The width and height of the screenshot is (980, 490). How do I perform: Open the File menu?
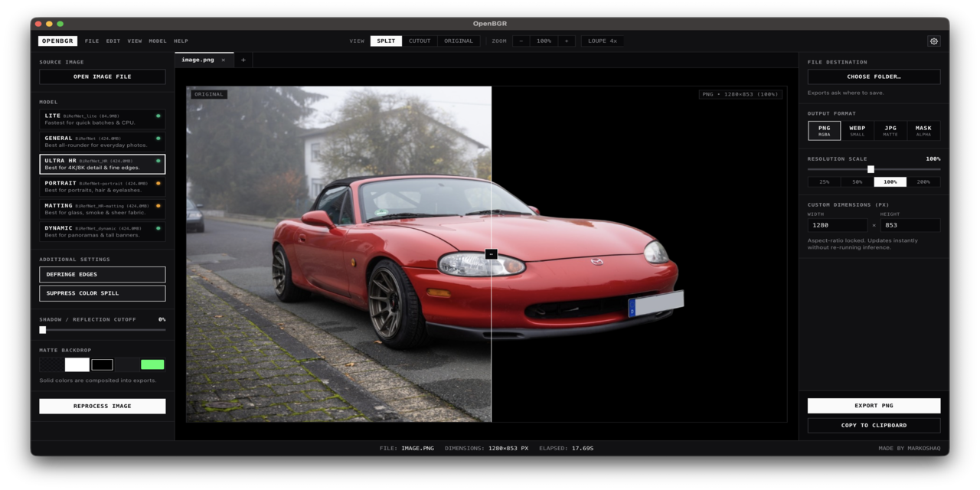click(x=92, y=41)
